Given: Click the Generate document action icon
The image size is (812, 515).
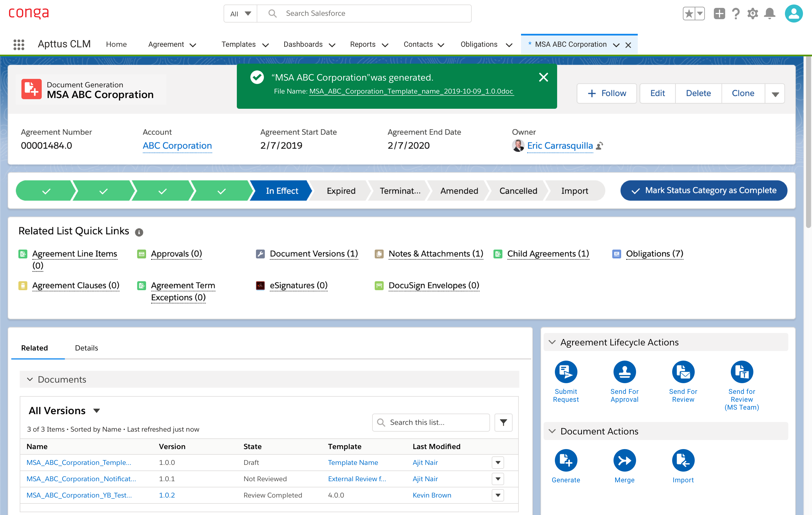Looking at the screenshot, I should point(566,460).
